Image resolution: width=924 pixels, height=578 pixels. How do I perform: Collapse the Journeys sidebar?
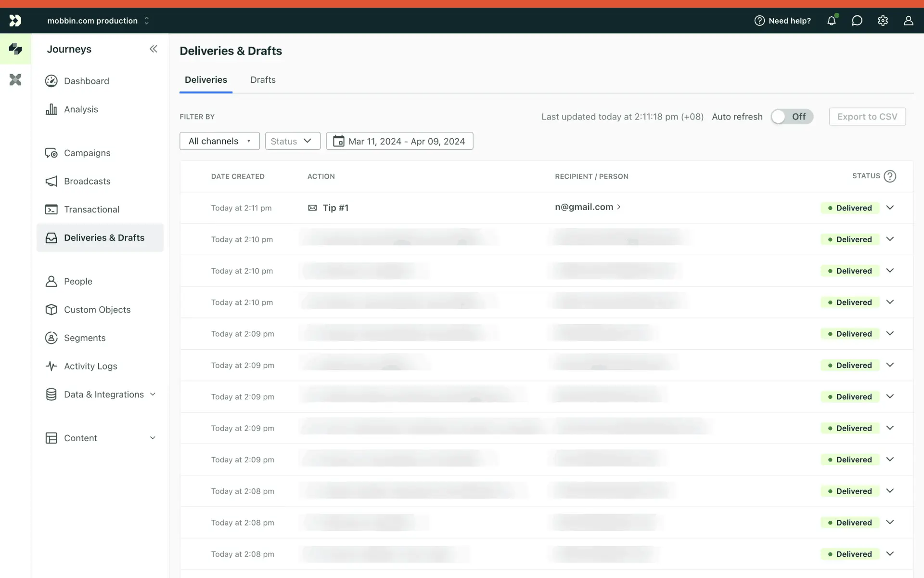coord(153,49)
